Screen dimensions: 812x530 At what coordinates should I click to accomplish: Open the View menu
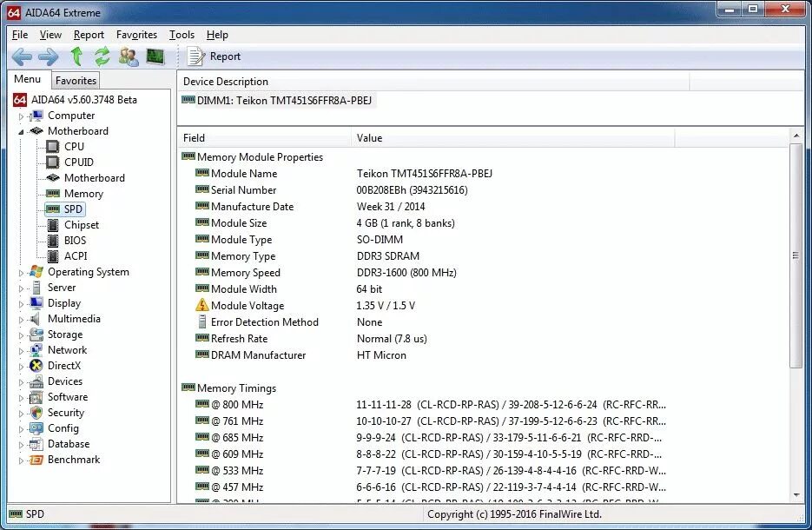click(50, 35)
